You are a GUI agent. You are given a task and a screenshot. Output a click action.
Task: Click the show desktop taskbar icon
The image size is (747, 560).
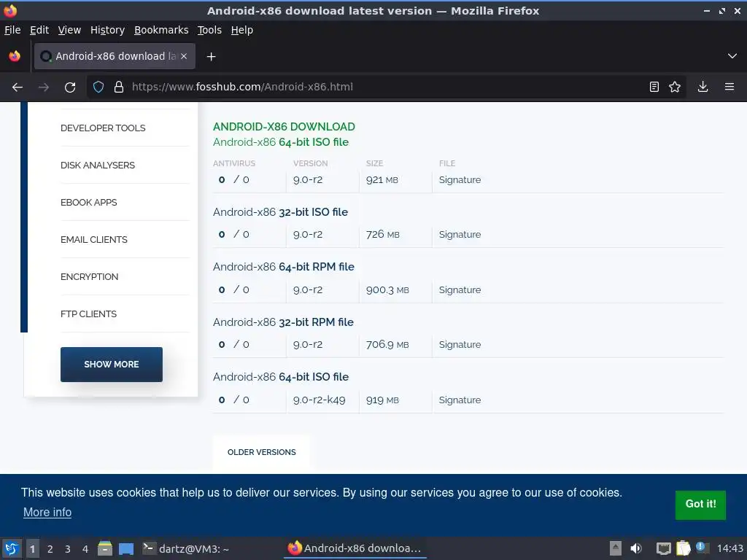[x=125, y=548]
